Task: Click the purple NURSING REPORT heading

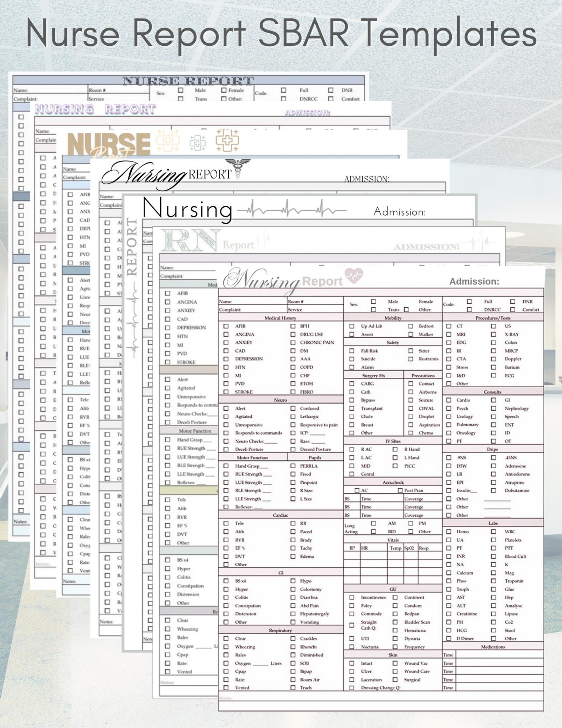Action: tap(96, 109)
